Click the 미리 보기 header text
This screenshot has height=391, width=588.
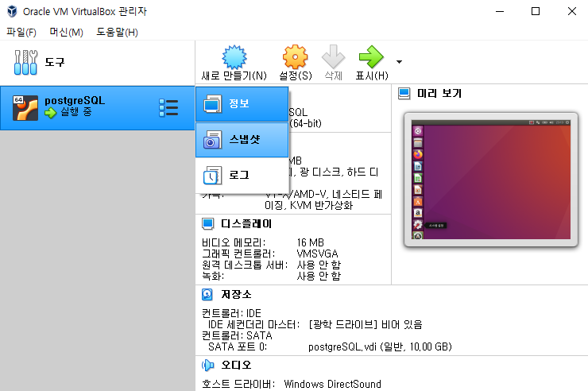pos(439,93)
